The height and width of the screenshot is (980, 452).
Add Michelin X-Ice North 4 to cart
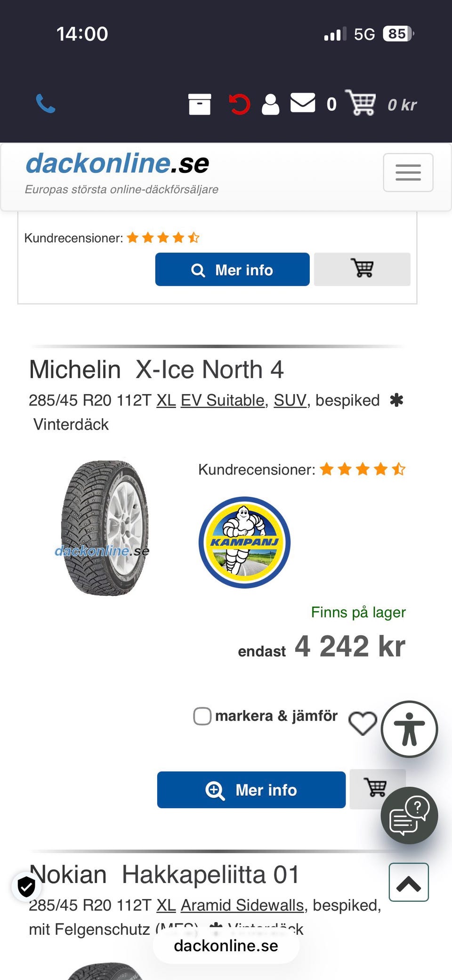(x=375, y=788)
